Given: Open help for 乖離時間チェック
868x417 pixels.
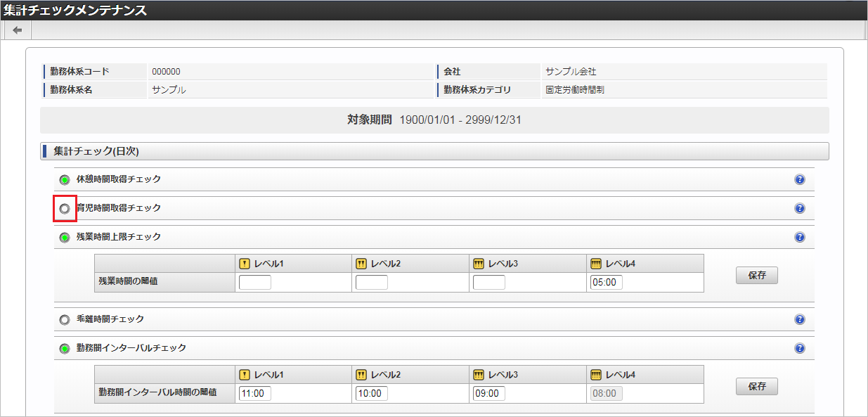Looking at the screenshot, I should tap(799, 319).
